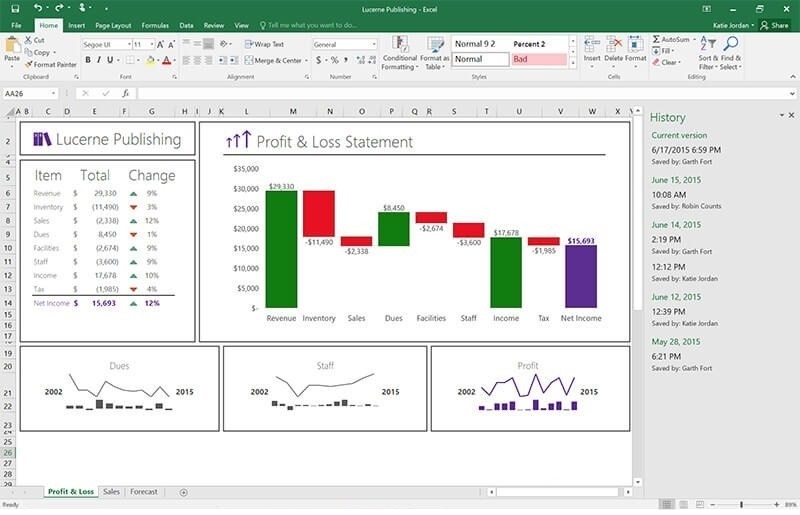
Task: Click the vertical scrollbar down arrow
Action: coord(637,481)
